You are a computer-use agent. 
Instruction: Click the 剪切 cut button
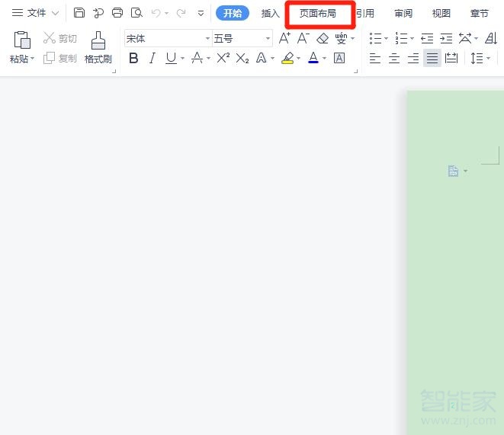[x=60, y=38]
